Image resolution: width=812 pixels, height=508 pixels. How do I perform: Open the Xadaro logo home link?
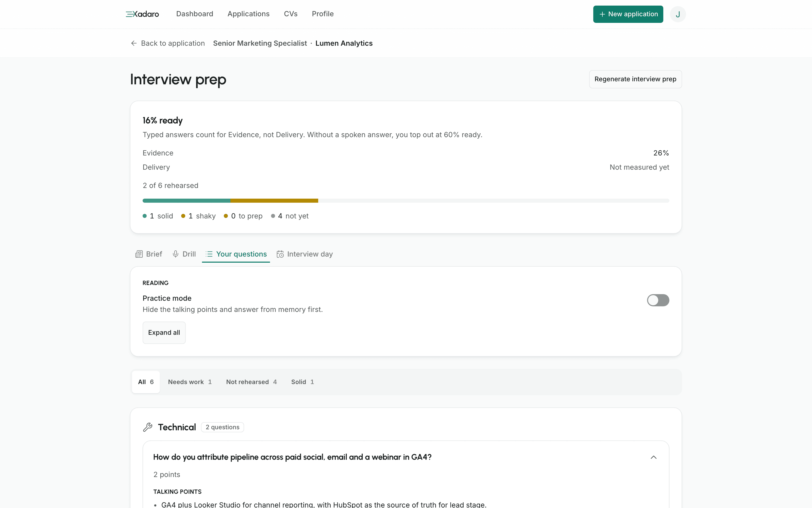tap(142, 14)
